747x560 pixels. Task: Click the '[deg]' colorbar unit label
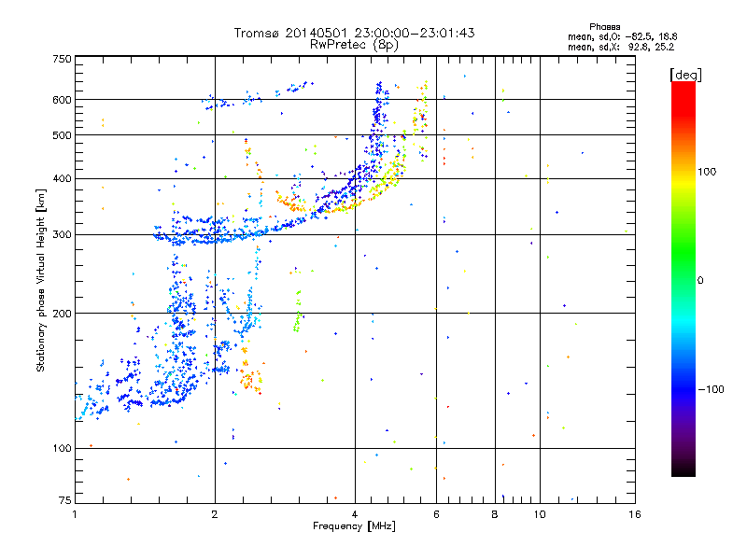coord(685,75)
